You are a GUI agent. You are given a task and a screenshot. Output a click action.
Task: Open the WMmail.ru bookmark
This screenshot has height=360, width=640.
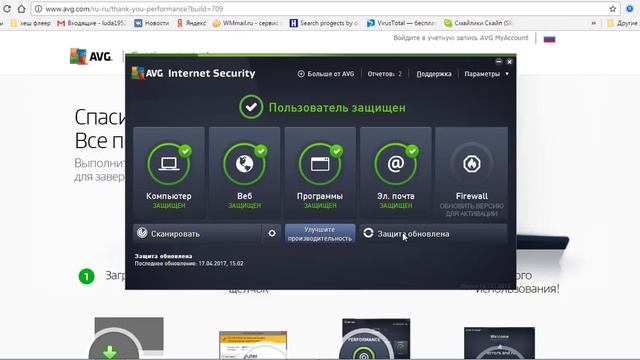pyautogui.click(x=247, y=23)
